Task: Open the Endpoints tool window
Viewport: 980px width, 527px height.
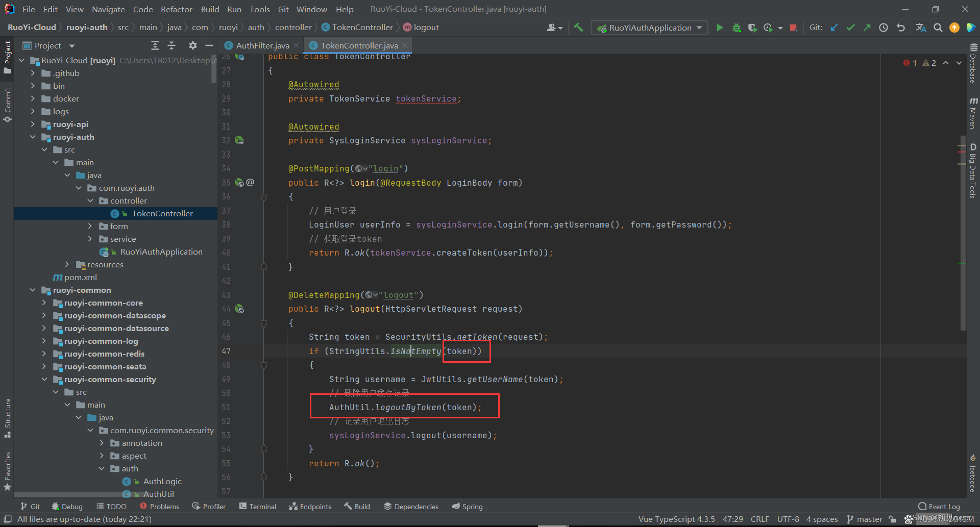Action: [x=310, y=507]
